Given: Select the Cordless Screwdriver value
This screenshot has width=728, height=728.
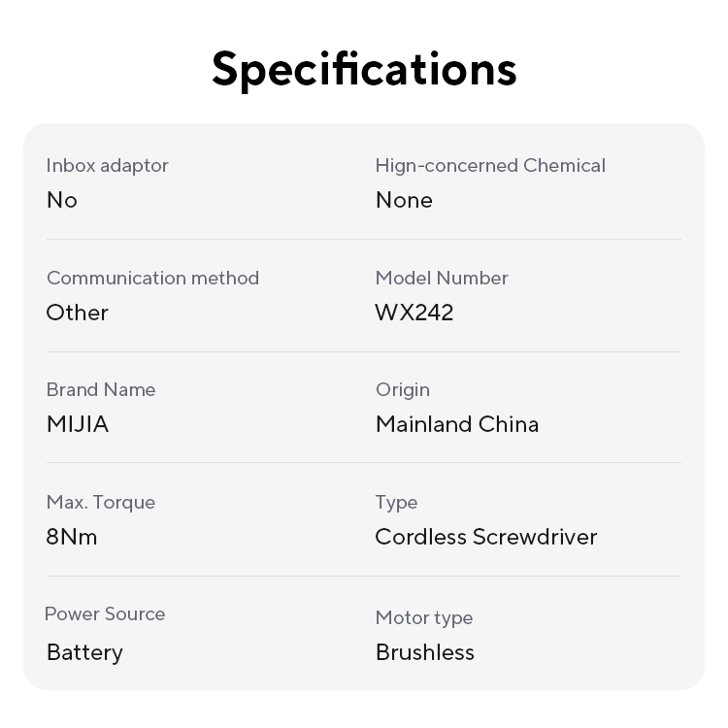Looking at the screenshot, I should 486,537.
